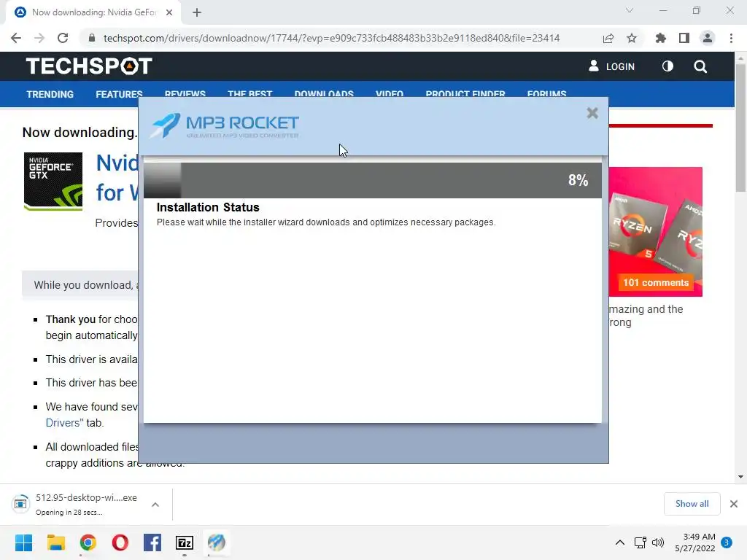The image size is (747, 560).
Task: Click the 'Drivers' tab link
Action: pyautogui.click(x=64, y=423)
